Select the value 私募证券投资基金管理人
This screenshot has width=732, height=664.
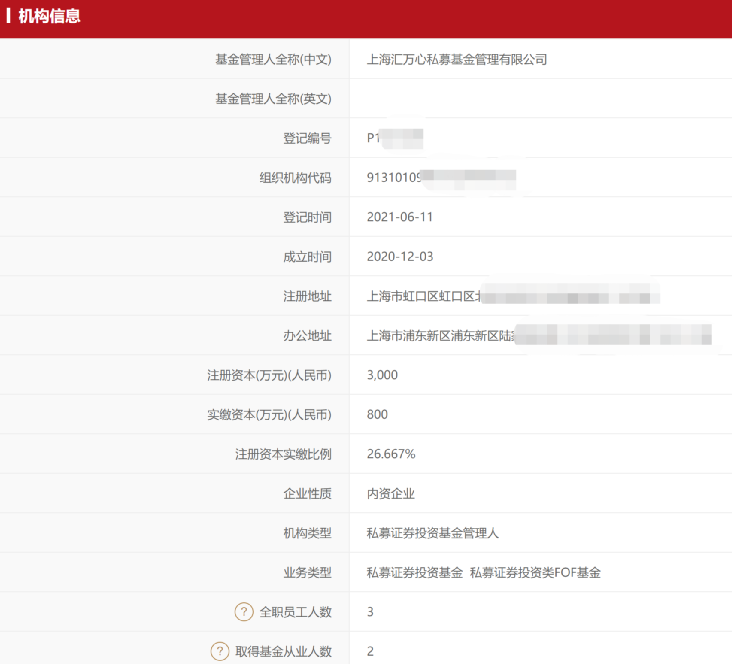pos(432,533)
